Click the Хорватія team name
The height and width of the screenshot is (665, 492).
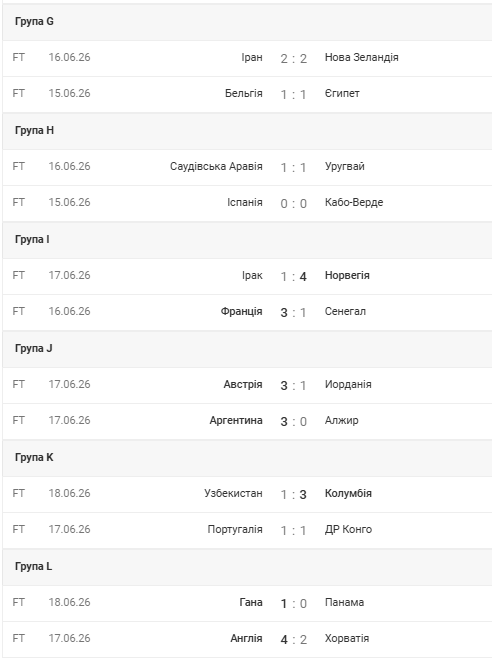347,638
